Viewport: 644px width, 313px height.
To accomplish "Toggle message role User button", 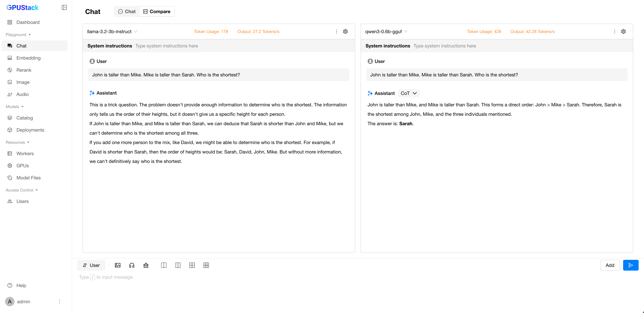I will coord(91,265).
